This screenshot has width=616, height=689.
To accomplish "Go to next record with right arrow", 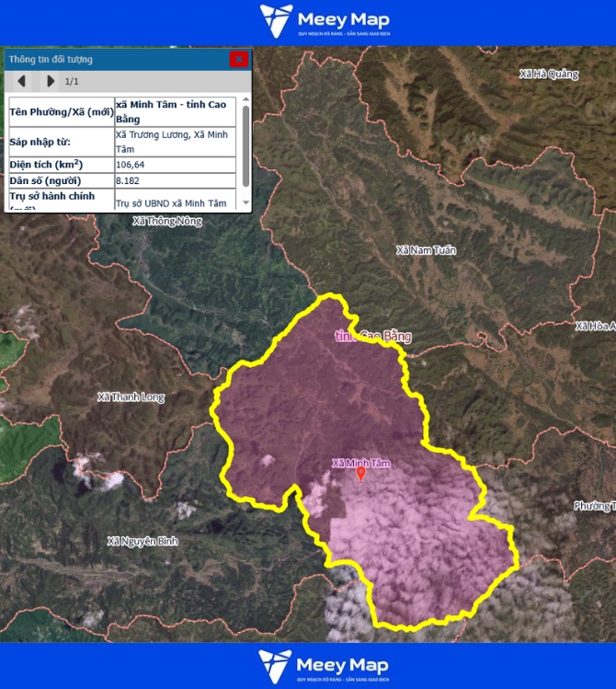I will 50,81.
